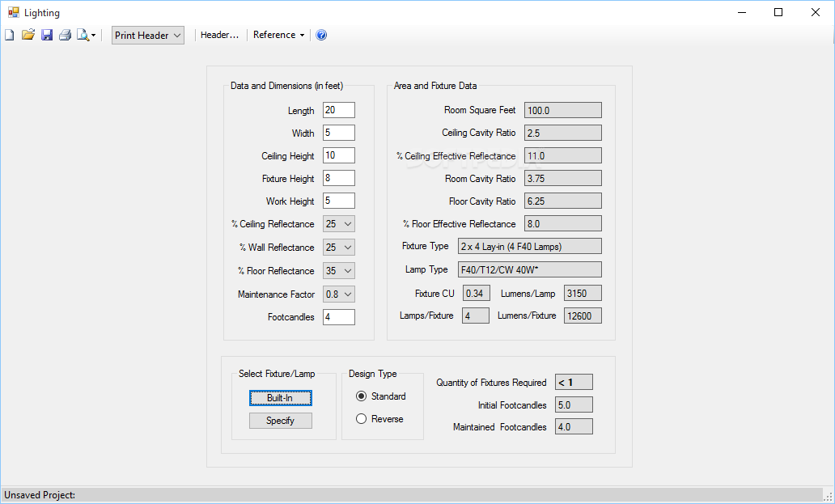Click Quantity of Fixtures Required value < 1
The image size is (835, 504).
(x=574, y=382)
